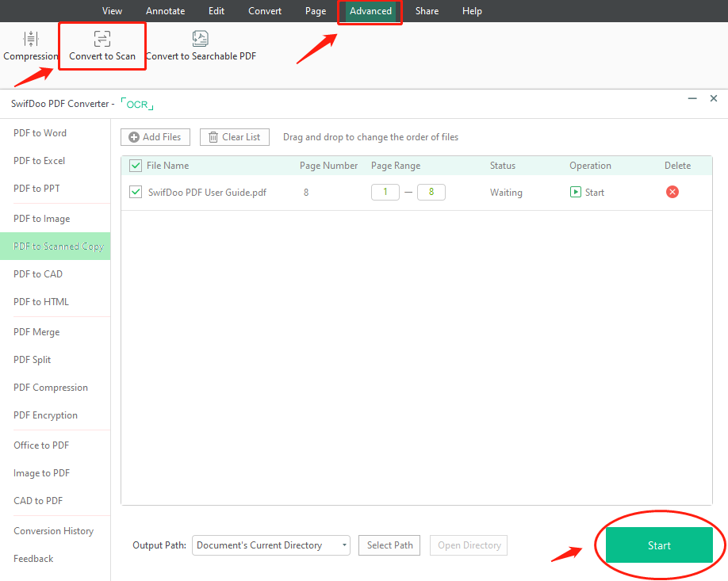This screenshot has width=728, height=581.
Task: Open the View menu
Action: (112, 11)
